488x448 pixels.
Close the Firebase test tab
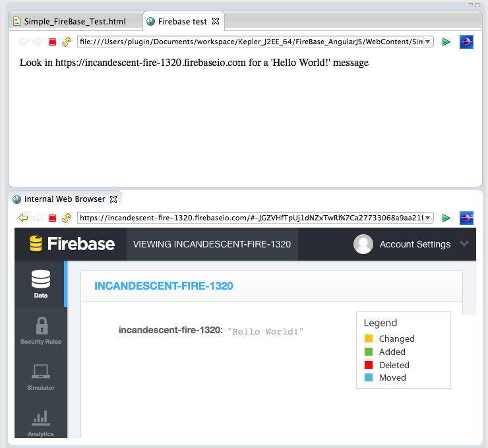pyautogui.click(x=216, y=22)
